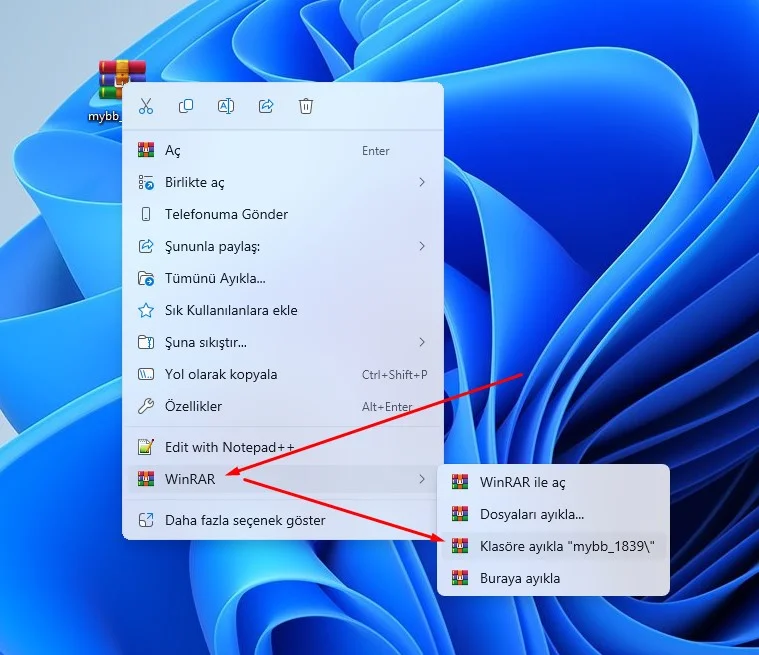Click the Alt+Enter shortcut text
The height and width of the screenshot is (655, 759).
click(x=387, y=407)
